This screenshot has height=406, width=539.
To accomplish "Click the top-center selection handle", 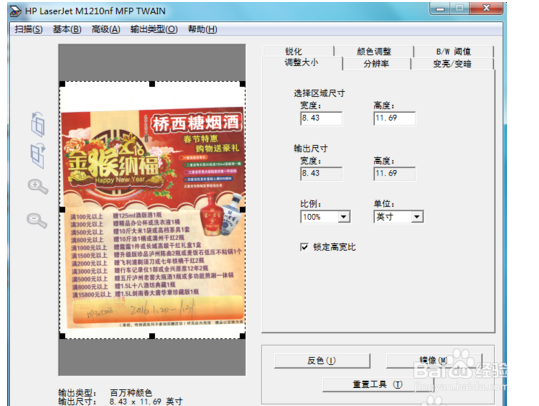I will click(x=152, y=84).
